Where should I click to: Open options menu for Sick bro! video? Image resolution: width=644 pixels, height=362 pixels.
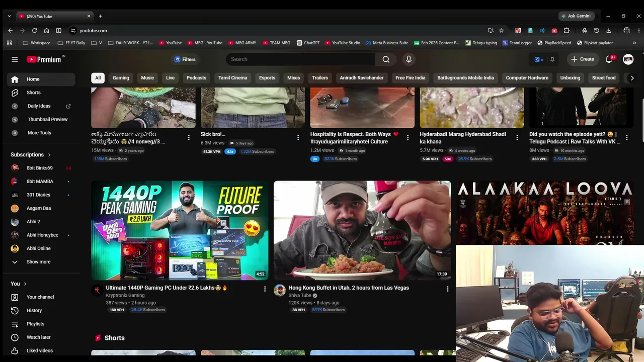298,137
